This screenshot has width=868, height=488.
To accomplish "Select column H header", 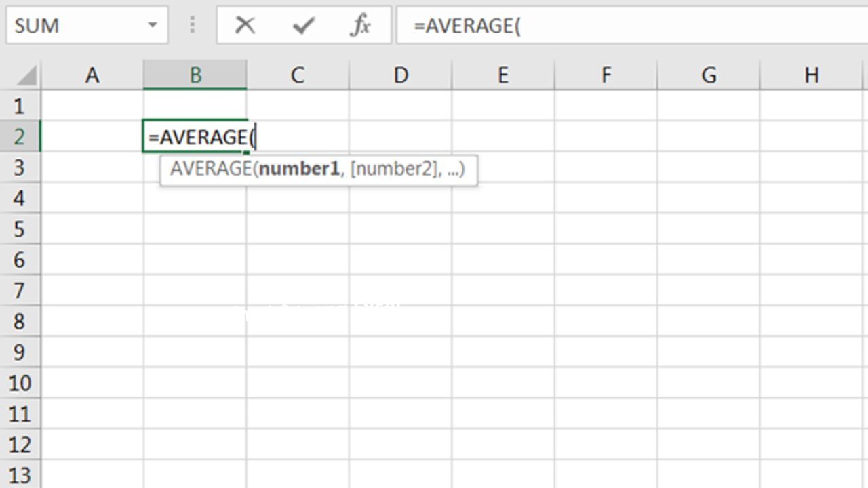I will click(811, 75).
